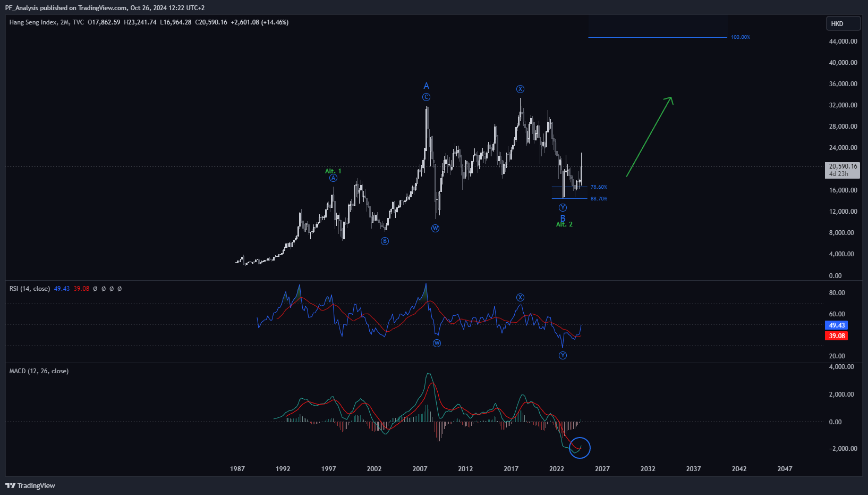This screenshot has height=495, width=868.
Task: Click the H23,241.74 high value
Action: pyautogui.click(x=140, y=22)
